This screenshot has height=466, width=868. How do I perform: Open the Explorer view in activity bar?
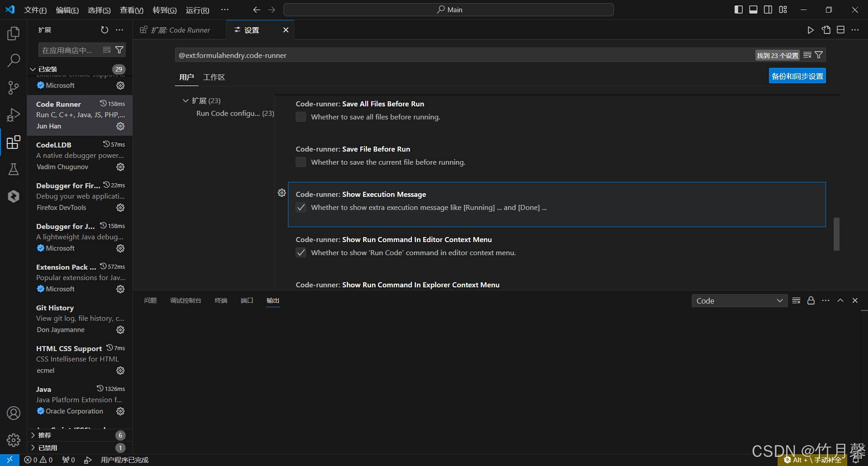point(14,33)
